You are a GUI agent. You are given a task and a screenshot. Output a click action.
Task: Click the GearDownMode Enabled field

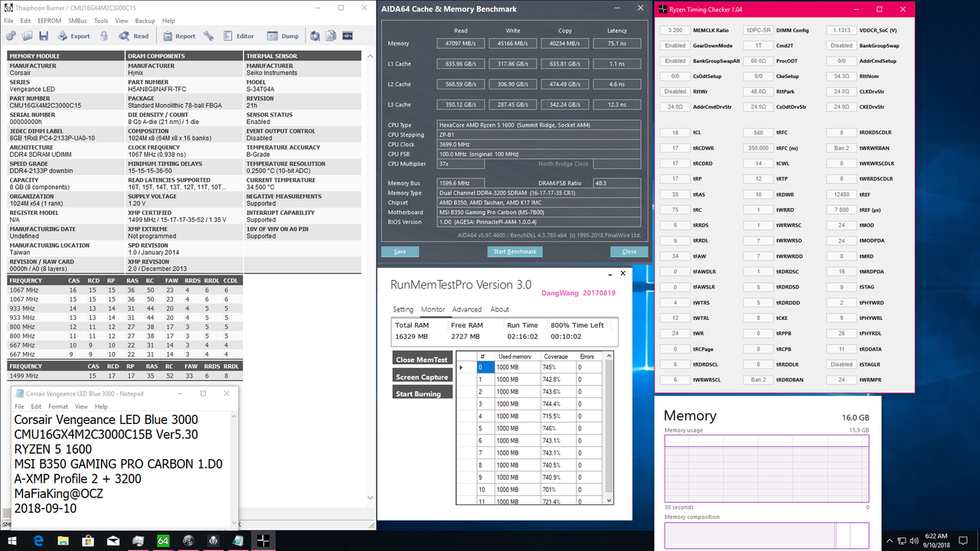click(x=675, y=45)
